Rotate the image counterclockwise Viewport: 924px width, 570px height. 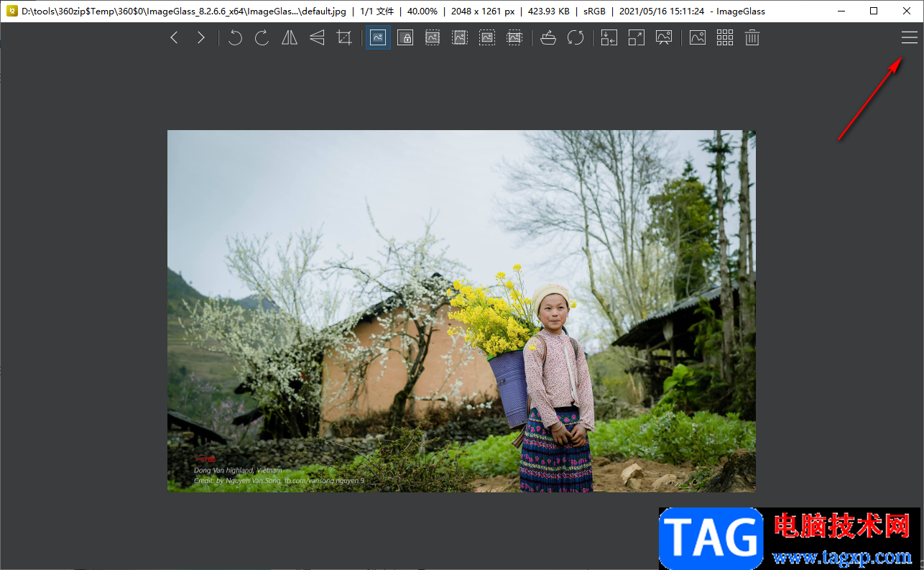click(x=235, y=38)
